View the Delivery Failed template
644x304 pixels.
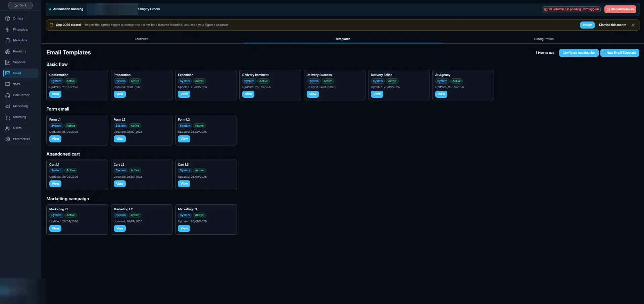click(377, 94)
